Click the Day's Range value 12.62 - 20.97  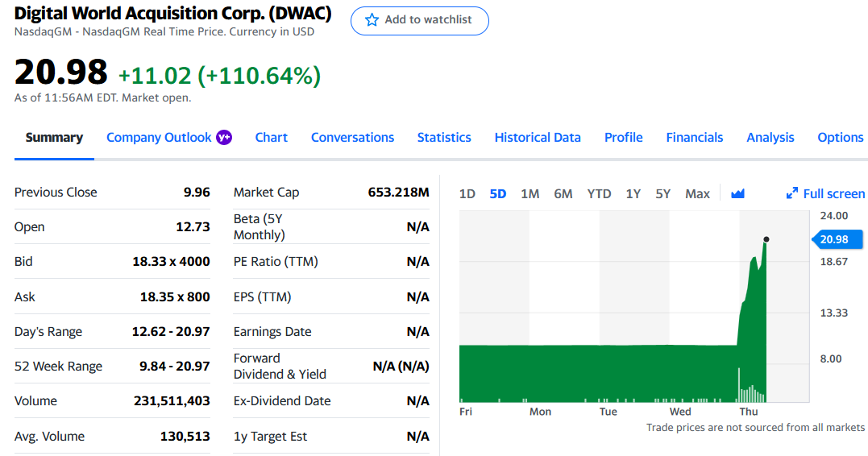[171, 331]
